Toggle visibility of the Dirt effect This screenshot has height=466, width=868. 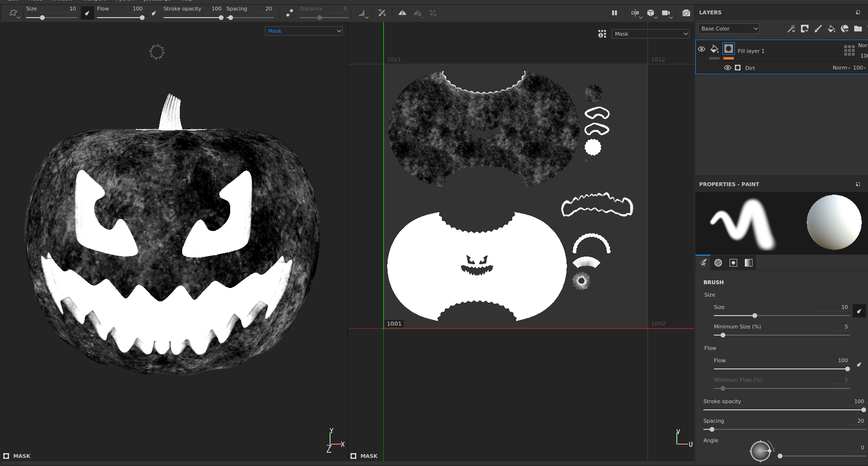point(727,68)
